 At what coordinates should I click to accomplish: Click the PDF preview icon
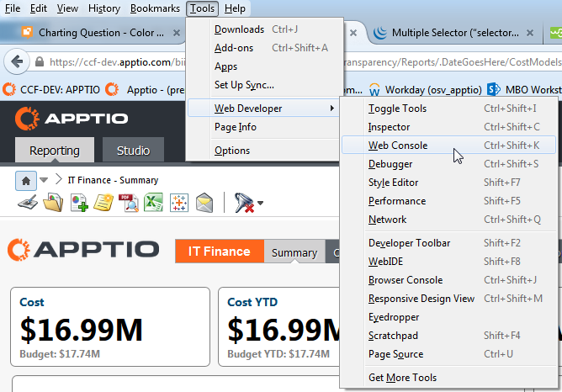pyautogui.click(x=129, y=203)
